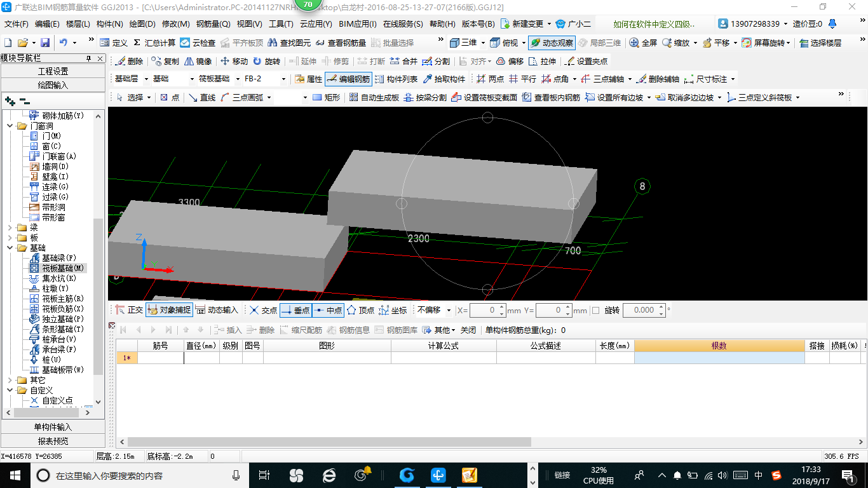Open 报表预览 report preview
Image resolution: width=868 pixels, height=488 pixels.
point(53,441)
